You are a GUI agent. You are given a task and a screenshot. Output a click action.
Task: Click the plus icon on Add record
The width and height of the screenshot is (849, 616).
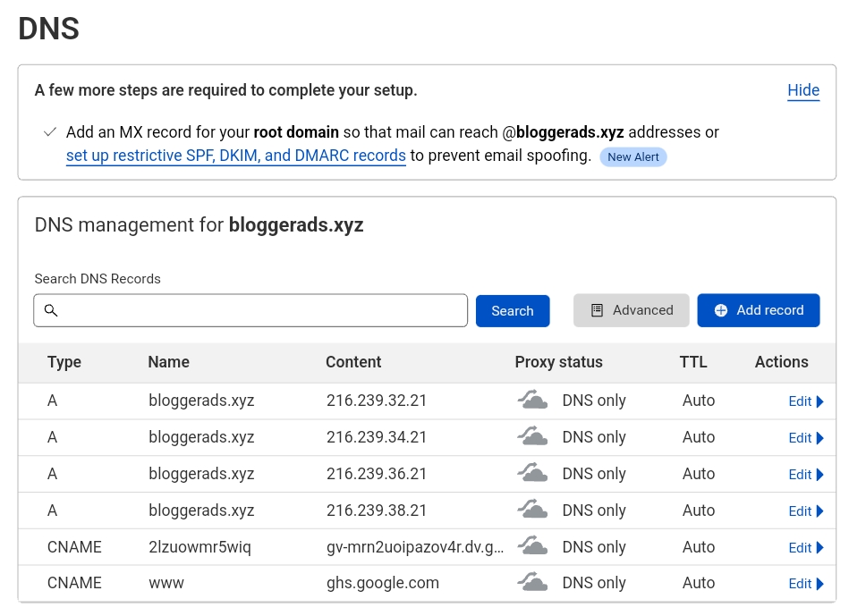point(721,310)
